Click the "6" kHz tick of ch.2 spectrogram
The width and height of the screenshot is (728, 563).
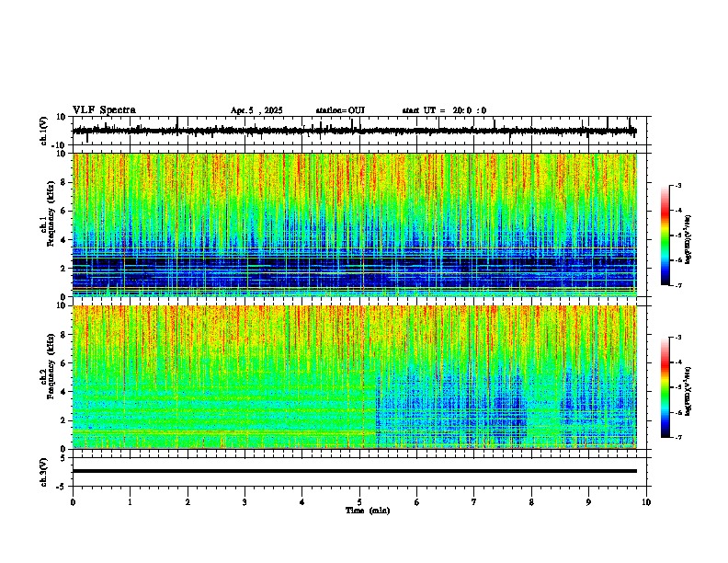click(x=63, y=362)
